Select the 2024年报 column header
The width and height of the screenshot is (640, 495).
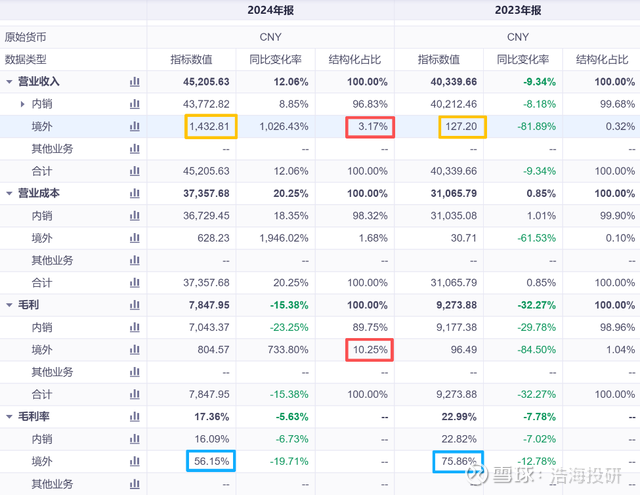(x=270, y=11)
